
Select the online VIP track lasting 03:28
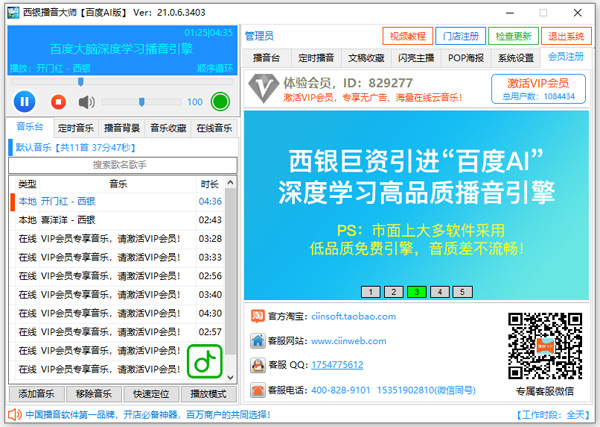[117, 239]
